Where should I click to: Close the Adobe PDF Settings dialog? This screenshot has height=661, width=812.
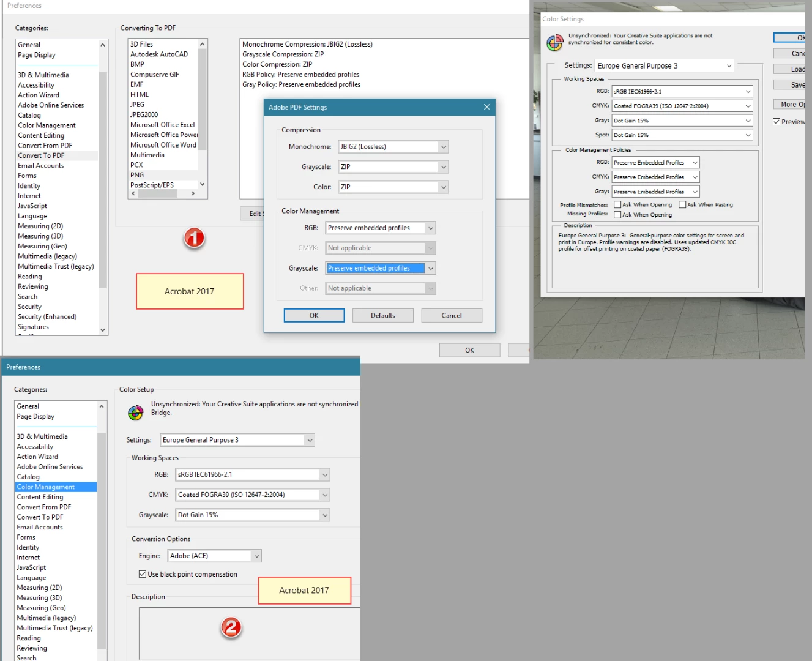point(486,107)
